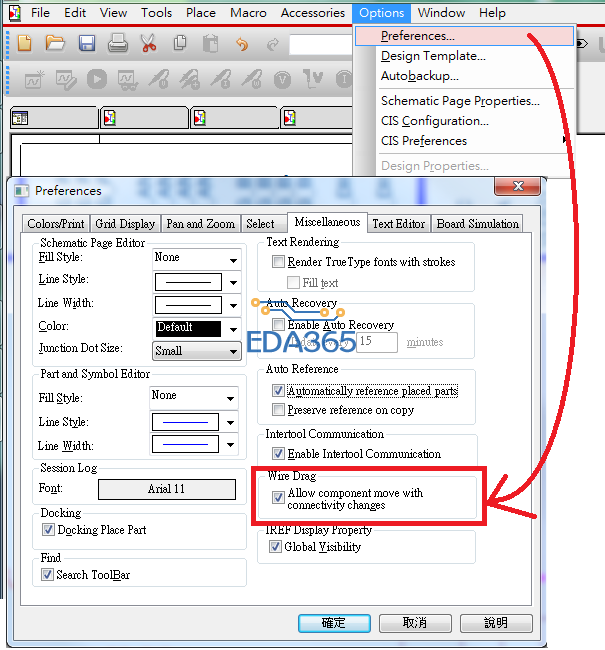605x650 pixels.
Task: Switch to Grid Display tab
Action: pos(125,224)
